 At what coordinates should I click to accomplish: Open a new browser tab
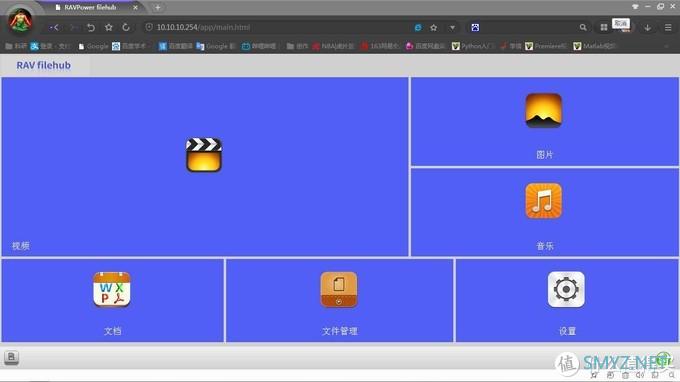pyautogui.click(x=157, y=7)
